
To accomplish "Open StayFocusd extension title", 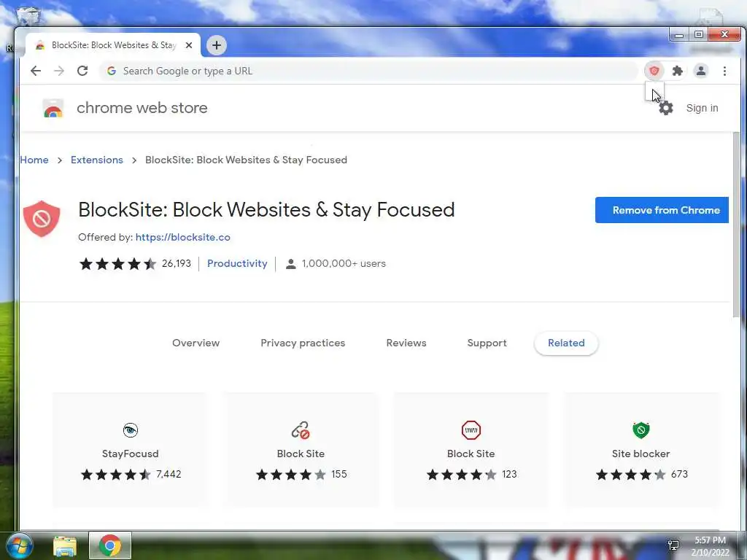I will coord(130,454).
